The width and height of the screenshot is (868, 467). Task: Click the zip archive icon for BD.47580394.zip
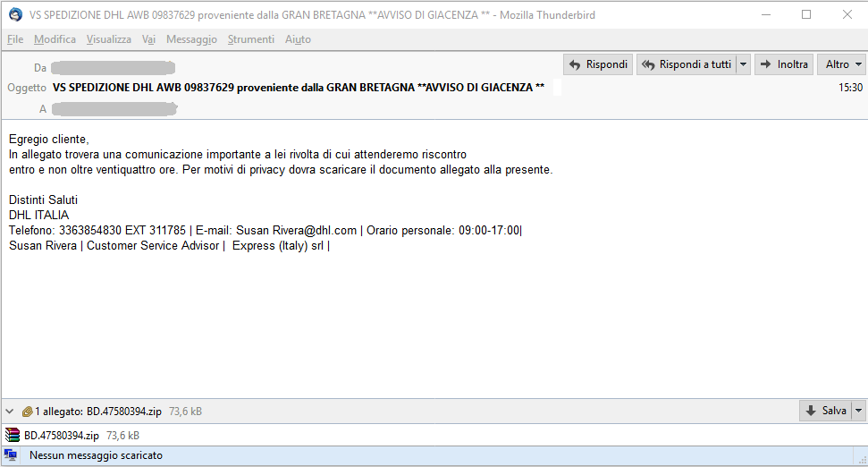coord(13,436)
